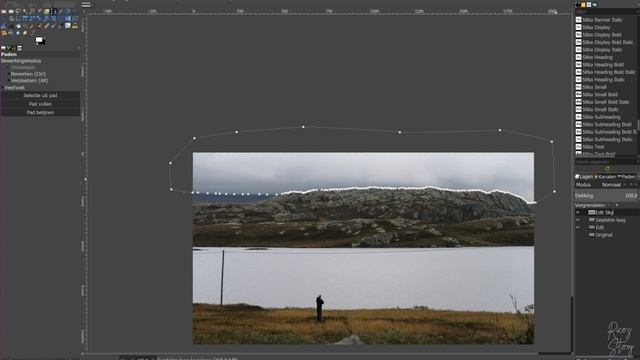Open the tag entry dropdown arrow under fonts
This screenshot has width=640, height=360.
[638, 162]
